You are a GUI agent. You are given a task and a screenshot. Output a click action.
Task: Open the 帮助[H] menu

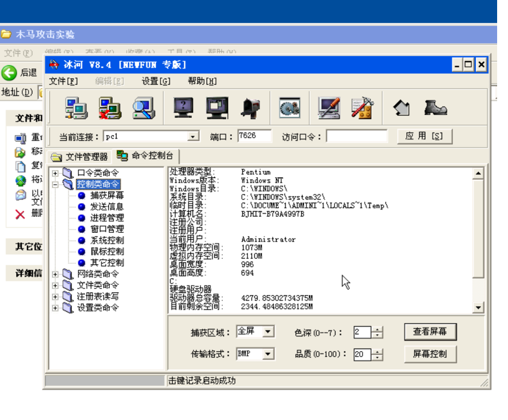(x=202, y=81)
